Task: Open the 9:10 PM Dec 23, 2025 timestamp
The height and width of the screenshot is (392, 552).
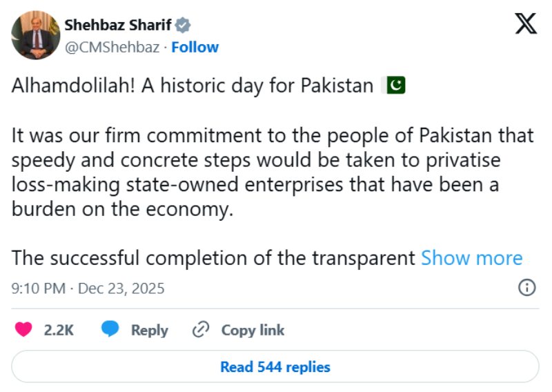Action: tap(88, 288)
